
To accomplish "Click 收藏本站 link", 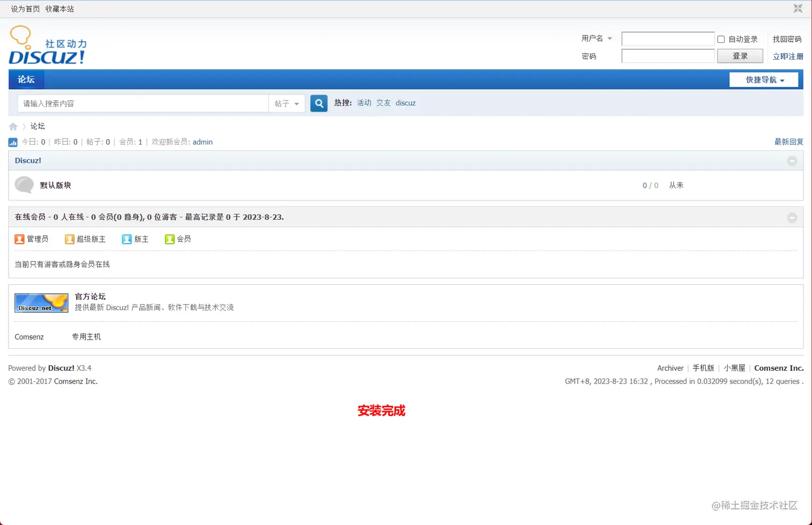I will pos(60,9).
